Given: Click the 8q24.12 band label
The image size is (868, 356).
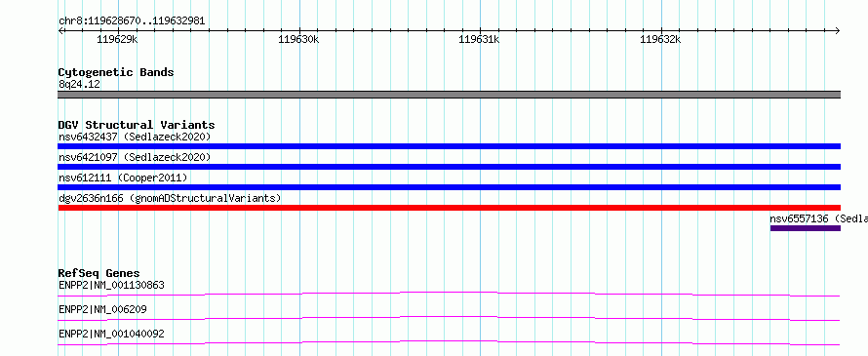Looking at the screenshot, I should point(79,84).
